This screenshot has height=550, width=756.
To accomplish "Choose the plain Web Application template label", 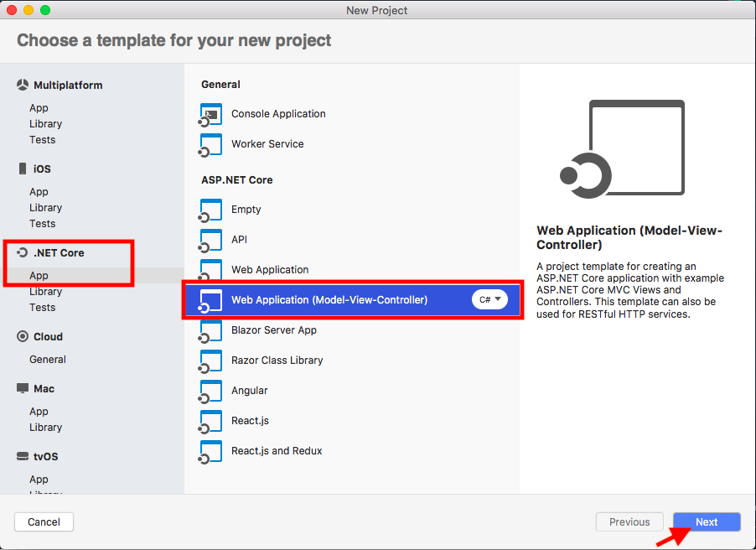I will [x=270, y=270].
